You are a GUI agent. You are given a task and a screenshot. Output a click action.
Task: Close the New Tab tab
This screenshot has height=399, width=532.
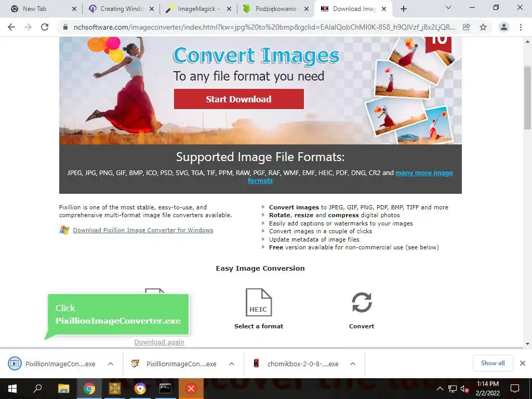(74, 9)
